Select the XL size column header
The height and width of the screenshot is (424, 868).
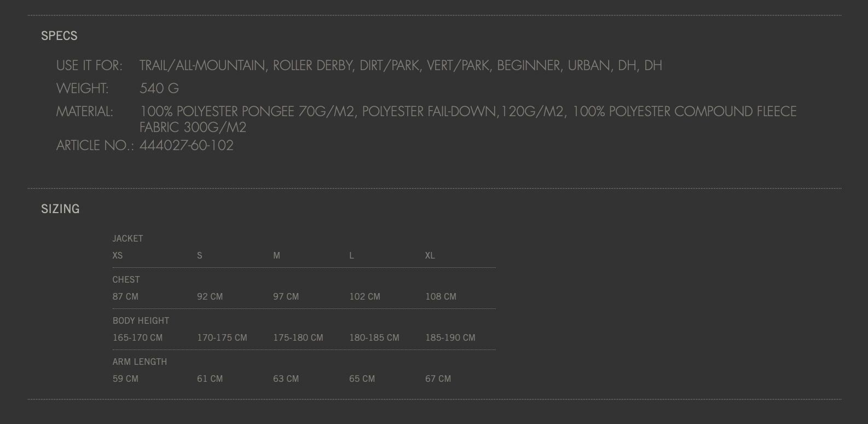click(430, 255)
